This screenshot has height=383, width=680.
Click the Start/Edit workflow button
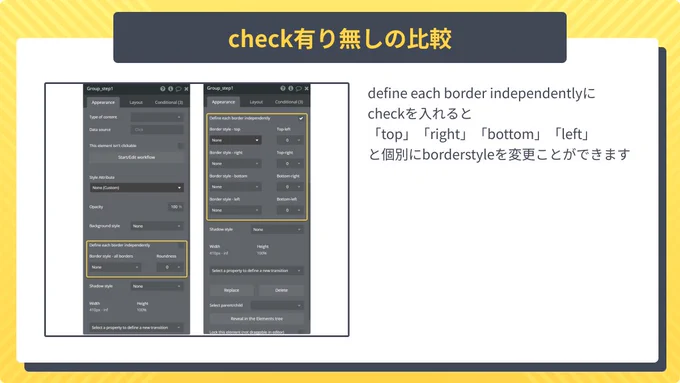pyautogui.click(x=137, y=157)
